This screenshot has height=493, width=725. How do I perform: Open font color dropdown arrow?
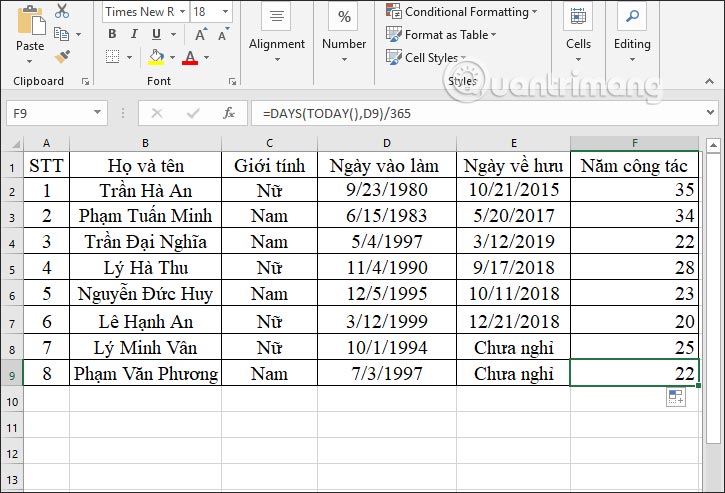click(207, 57)
